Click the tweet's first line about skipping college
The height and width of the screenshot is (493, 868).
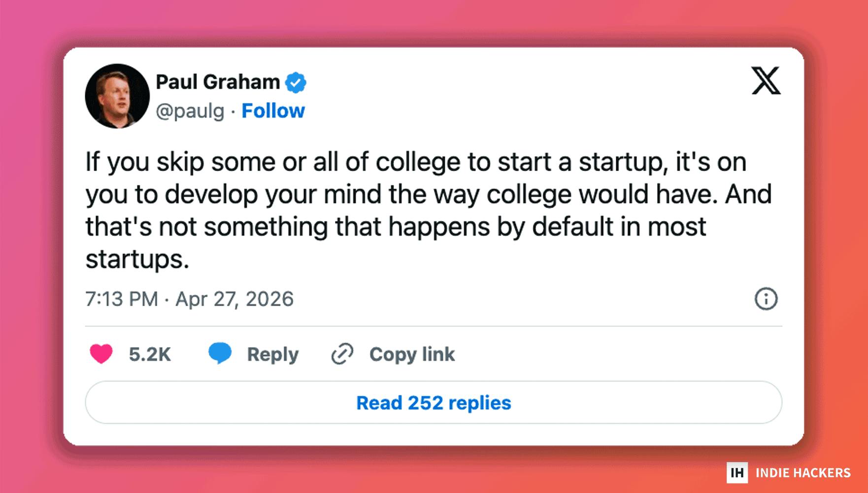[416, 162]
